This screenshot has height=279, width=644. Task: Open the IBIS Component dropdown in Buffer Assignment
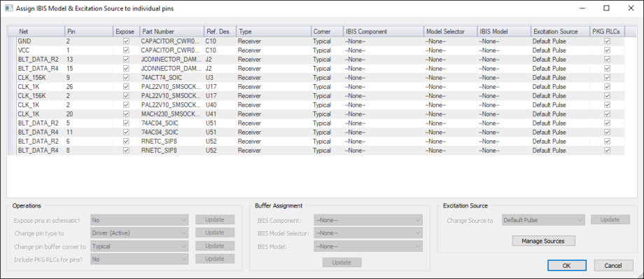point(368,220)
